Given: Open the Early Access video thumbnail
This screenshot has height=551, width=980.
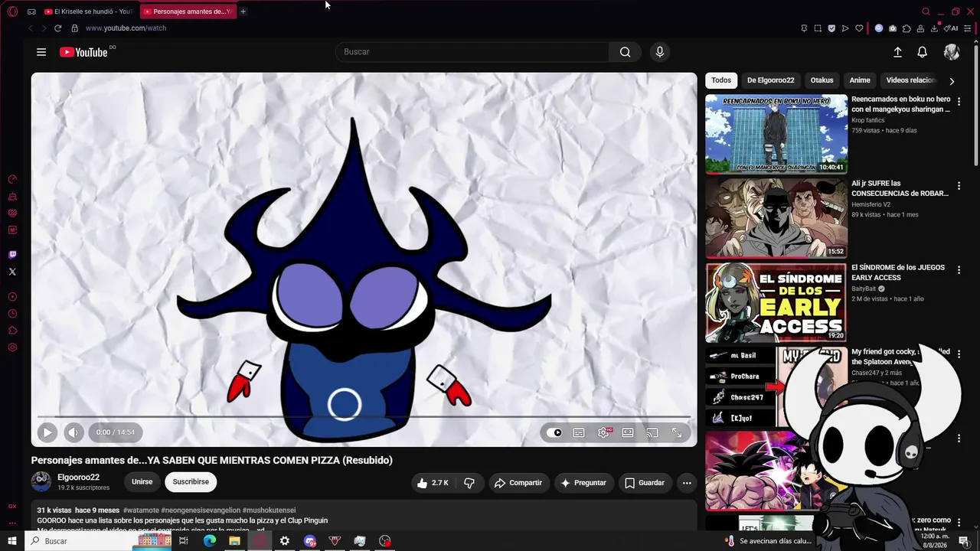Looking at the screenshot, I should coord(776,302).
